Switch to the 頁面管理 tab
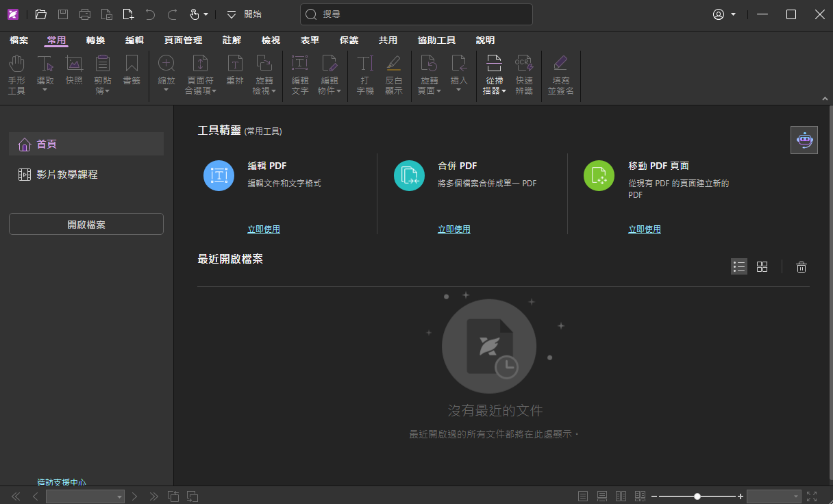This screenshot has width=833, height=504. pyautogui.click(x=183, y=40)
